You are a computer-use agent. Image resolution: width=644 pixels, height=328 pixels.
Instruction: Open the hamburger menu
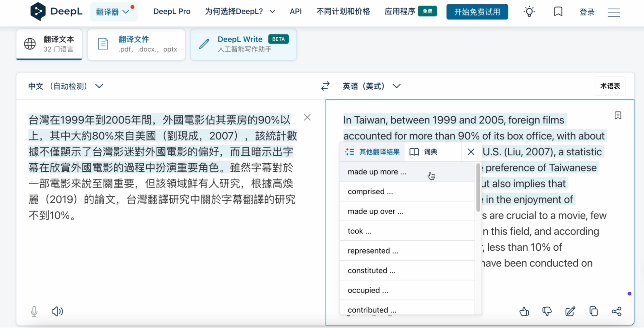coord(613,12)
